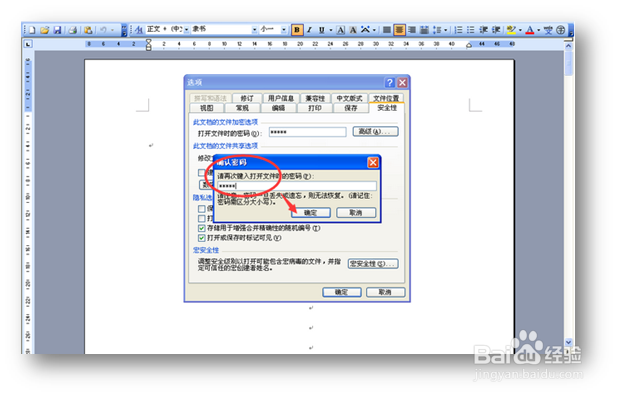Open 宏安全性(S)... button

(373, 264)
